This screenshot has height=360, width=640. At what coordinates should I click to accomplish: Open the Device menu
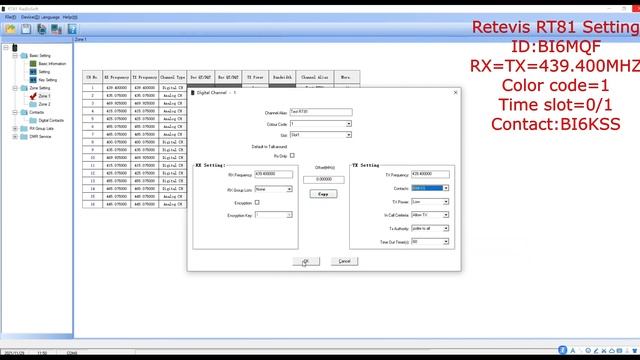click(x=30, y=17)
